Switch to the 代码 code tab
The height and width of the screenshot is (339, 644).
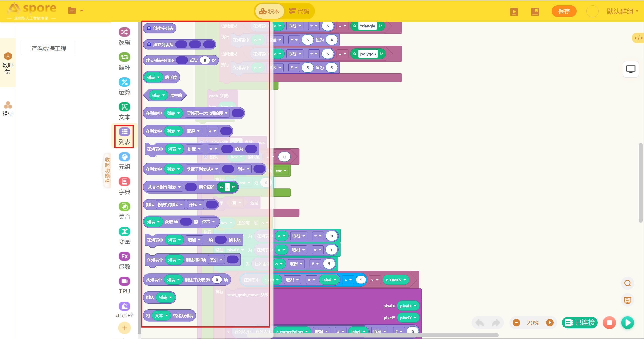[x=299, y=11]
